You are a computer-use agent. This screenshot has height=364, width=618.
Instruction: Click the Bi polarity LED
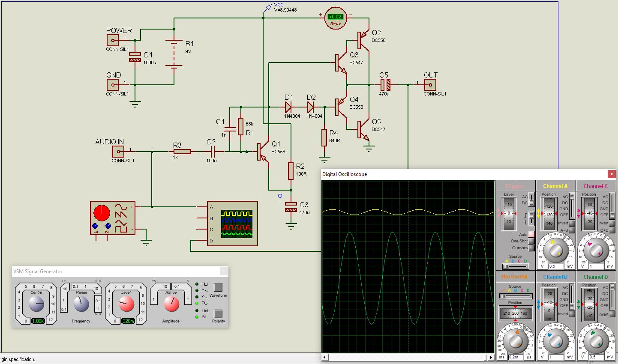point(197,317)
